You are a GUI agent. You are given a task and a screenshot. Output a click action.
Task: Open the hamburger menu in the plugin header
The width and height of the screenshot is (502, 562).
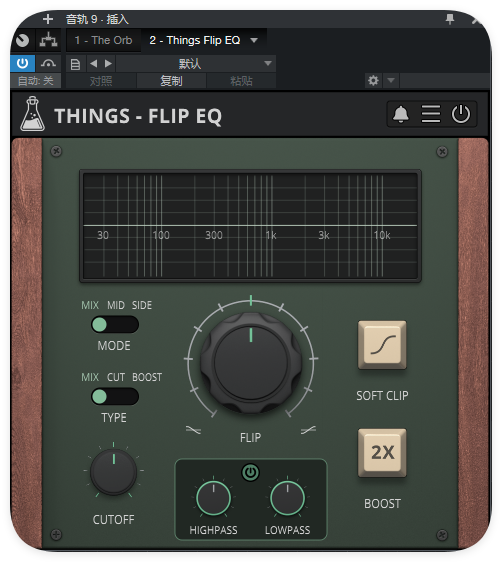pos(430,114)
